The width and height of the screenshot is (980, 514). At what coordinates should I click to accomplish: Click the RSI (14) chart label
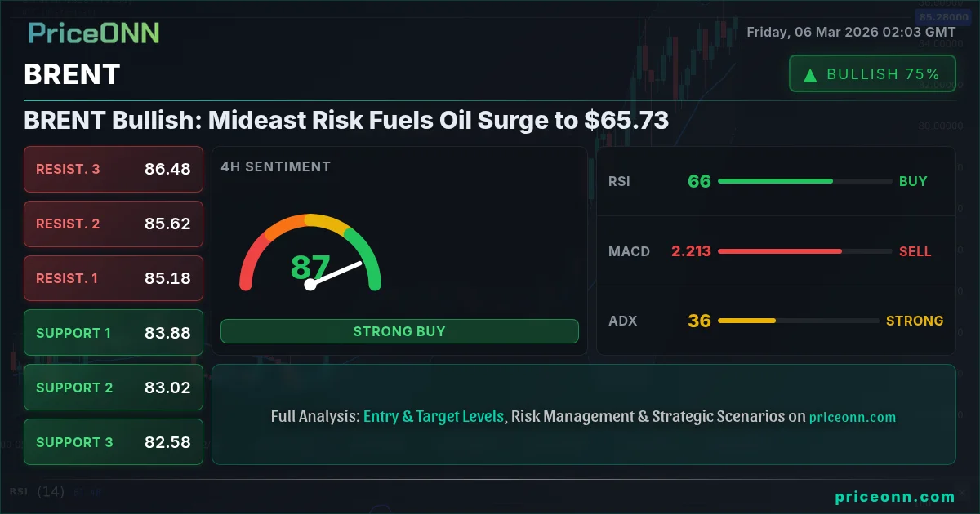[37, 491]
